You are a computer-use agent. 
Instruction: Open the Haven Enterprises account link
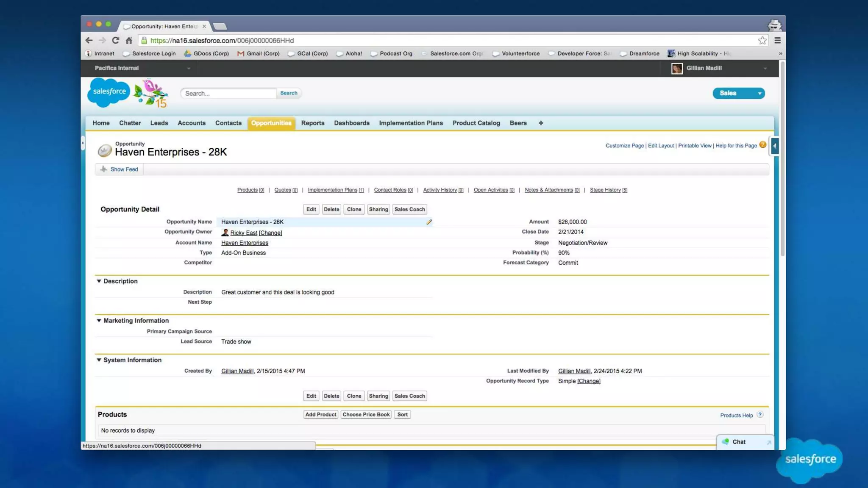(245, 243)
